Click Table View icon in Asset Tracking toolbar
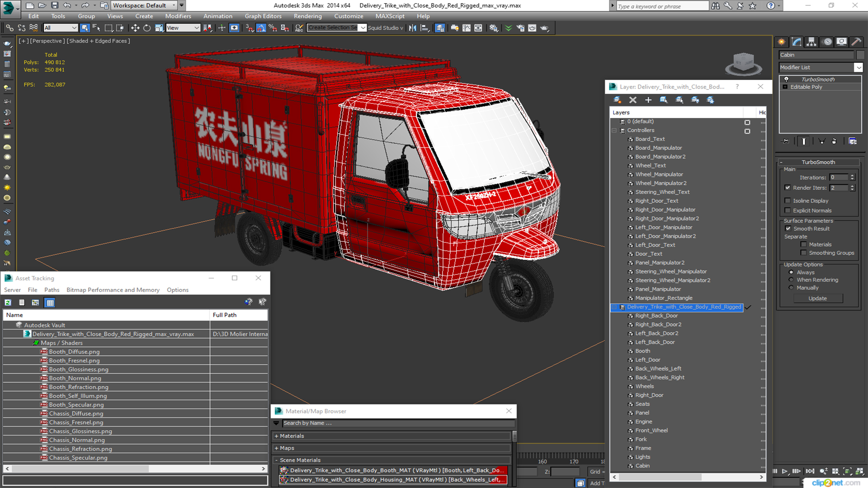Viewport: 868px width, 488px height. (50, 303)
